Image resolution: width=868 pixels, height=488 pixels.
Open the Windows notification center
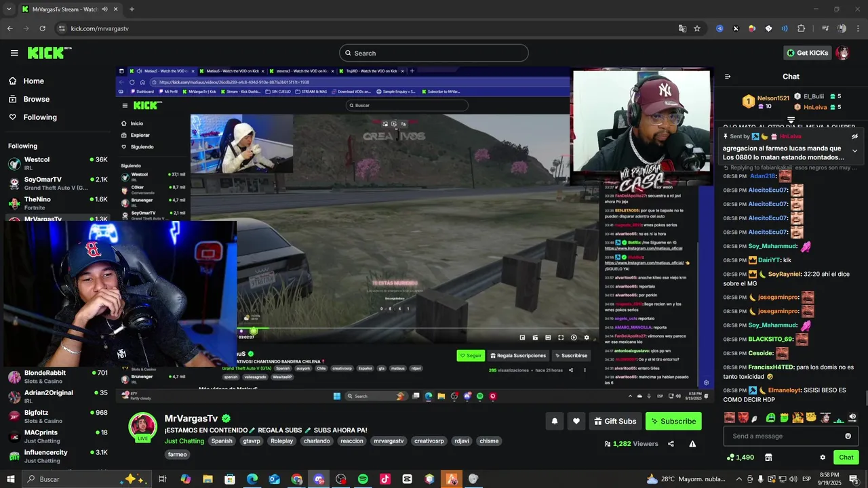pos(853,479)
